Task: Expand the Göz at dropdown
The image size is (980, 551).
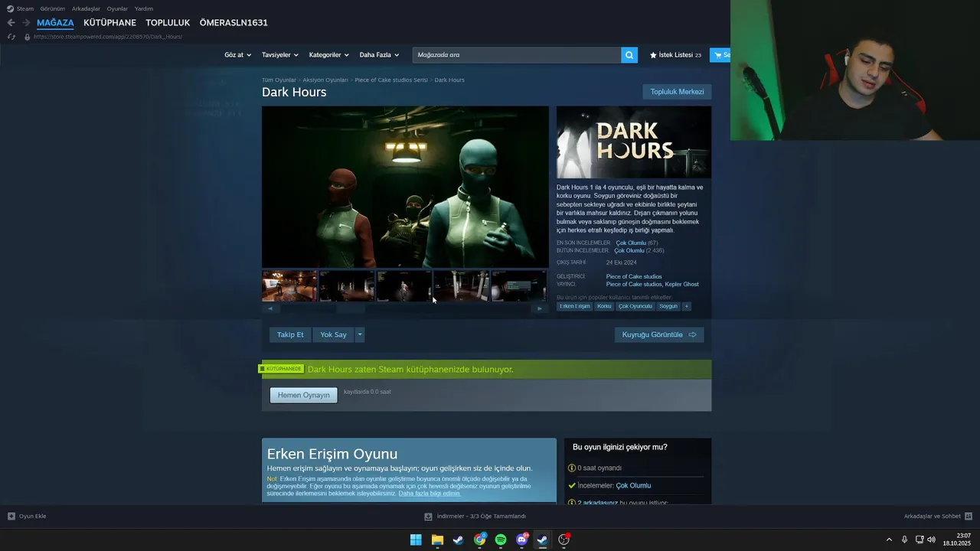Action: [237, 55]
